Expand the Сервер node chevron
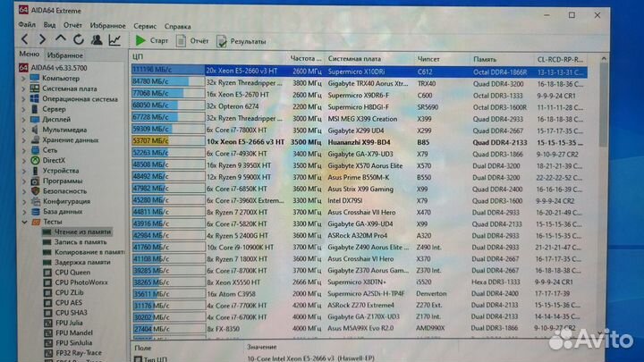Image resolution: width=644 pixels, height=362 pixels. (x=24, y=109)
